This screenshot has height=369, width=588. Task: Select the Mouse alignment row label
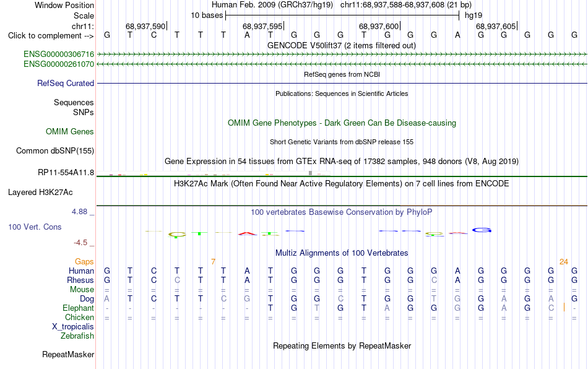[82, 290]
